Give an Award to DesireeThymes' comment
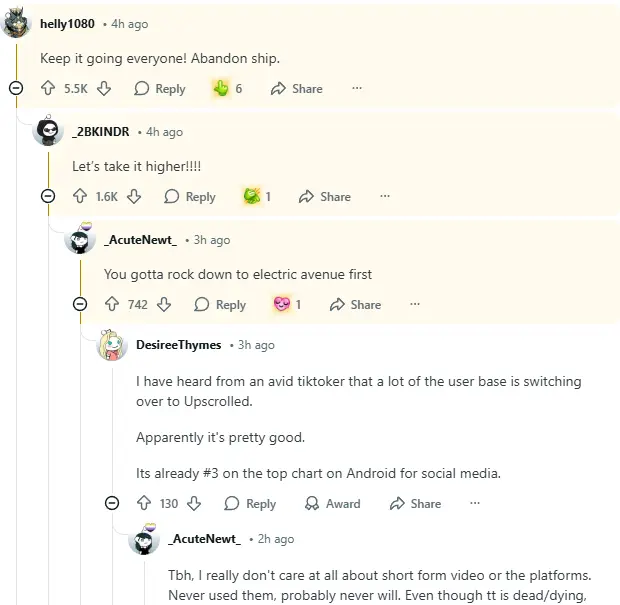Image resolution: width=620 pixels, height=605 pixels. pyautogui.click(x=332, y=504)
